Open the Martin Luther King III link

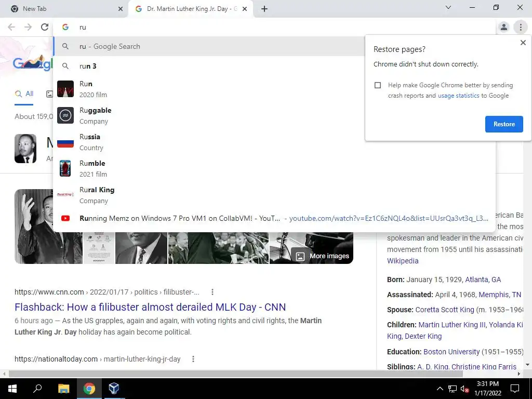click(x=451, y=325)
